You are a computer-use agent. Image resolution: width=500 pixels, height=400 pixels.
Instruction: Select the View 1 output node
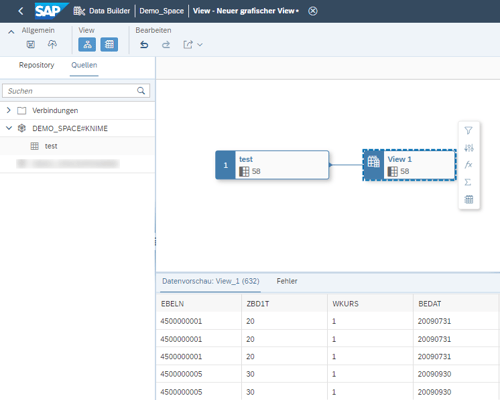[x=409, y=165]
